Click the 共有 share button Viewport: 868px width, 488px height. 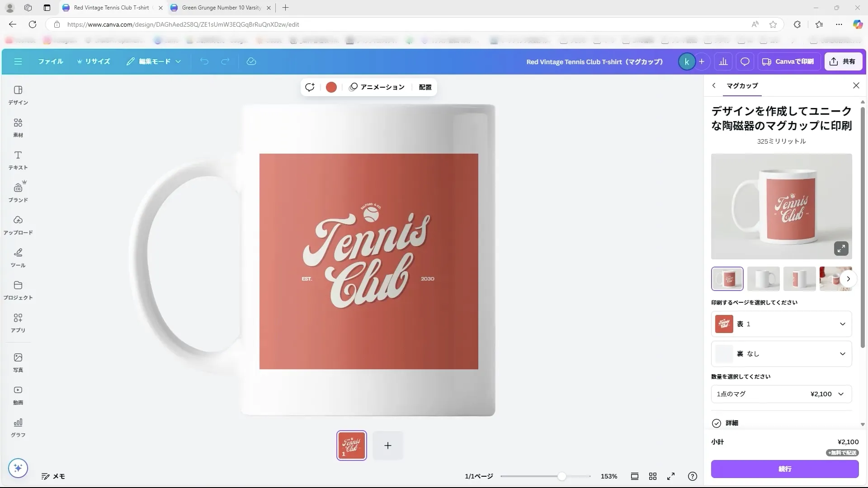[x=843, y=61]
